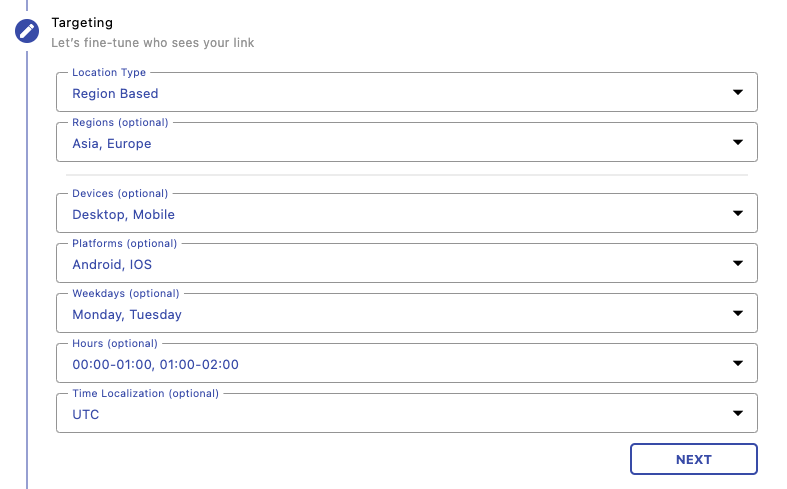The image size is (787, 489).
Task: Click the Devices dropdown arrow icon
Action: tap(737, 213)
